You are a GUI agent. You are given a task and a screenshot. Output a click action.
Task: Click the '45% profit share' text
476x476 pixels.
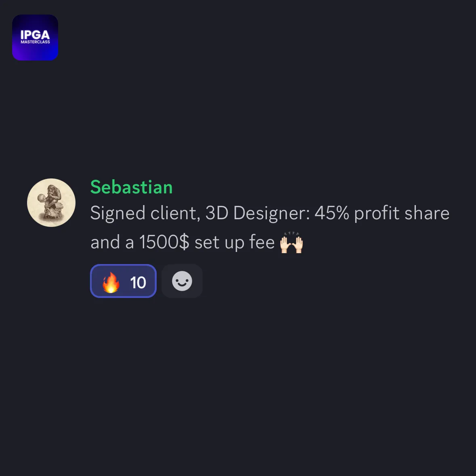tap(382, 213)
